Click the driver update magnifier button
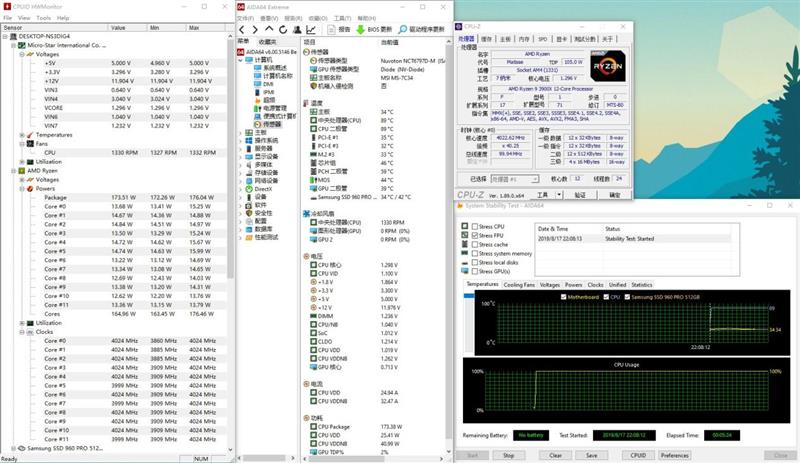The image size is (800, 463). (421, 30)
